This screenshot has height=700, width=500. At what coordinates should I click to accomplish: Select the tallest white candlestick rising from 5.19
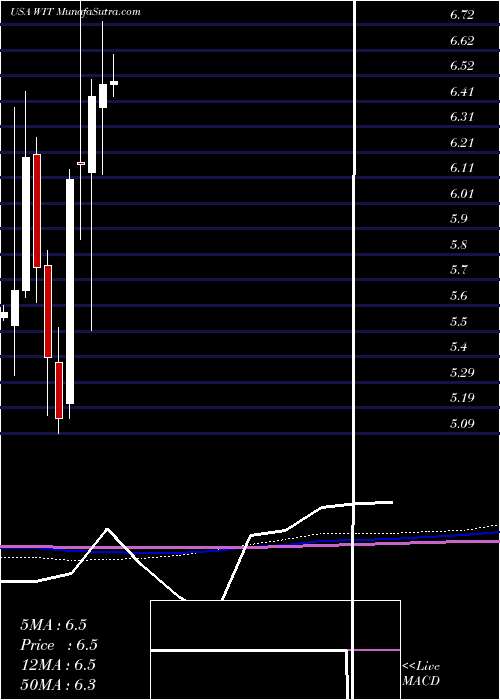70,292
